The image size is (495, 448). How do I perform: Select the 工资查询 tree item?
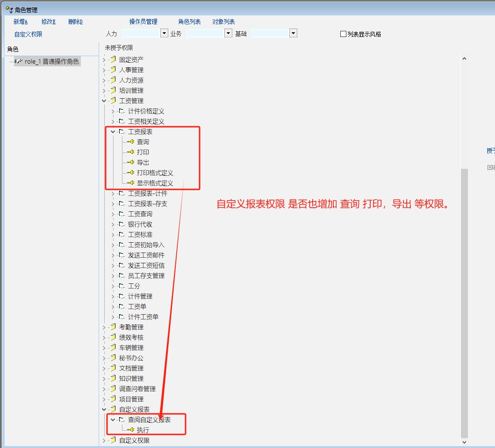140,214
